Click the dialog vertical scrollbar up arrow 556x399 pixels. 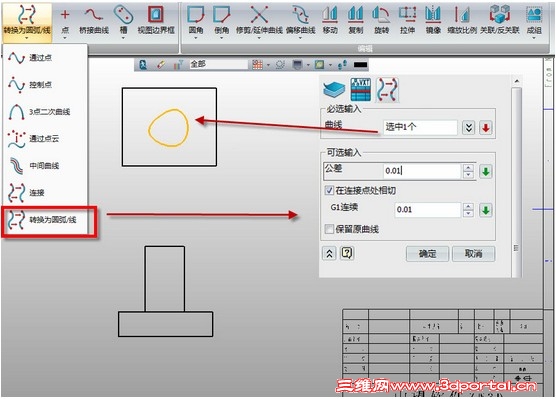pos(517,81)
